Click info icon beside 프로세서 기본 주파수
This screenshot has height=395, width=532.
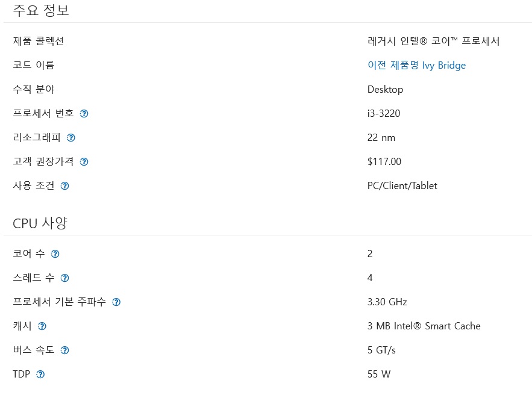(116, 302)
